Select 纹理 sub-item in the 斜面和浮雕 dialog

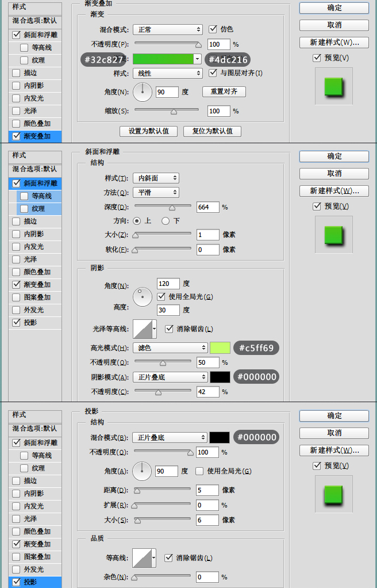point(39,209)
